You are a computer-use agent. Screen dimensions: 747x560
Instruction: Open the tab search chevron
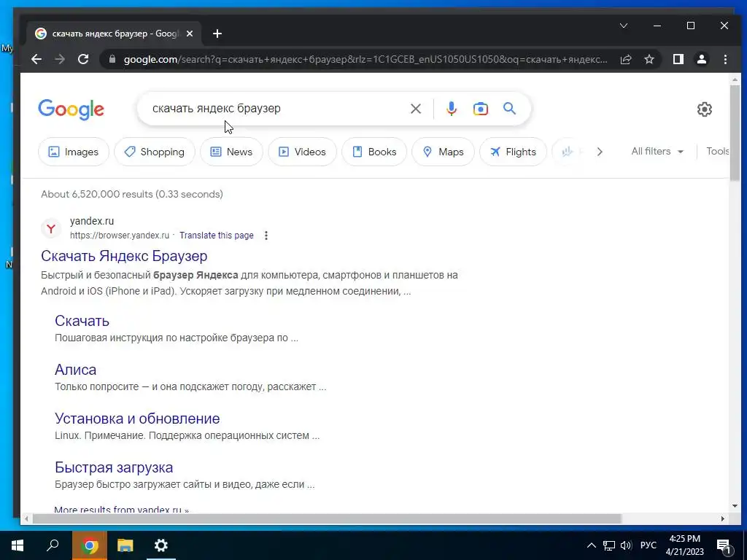pos(623,26)
